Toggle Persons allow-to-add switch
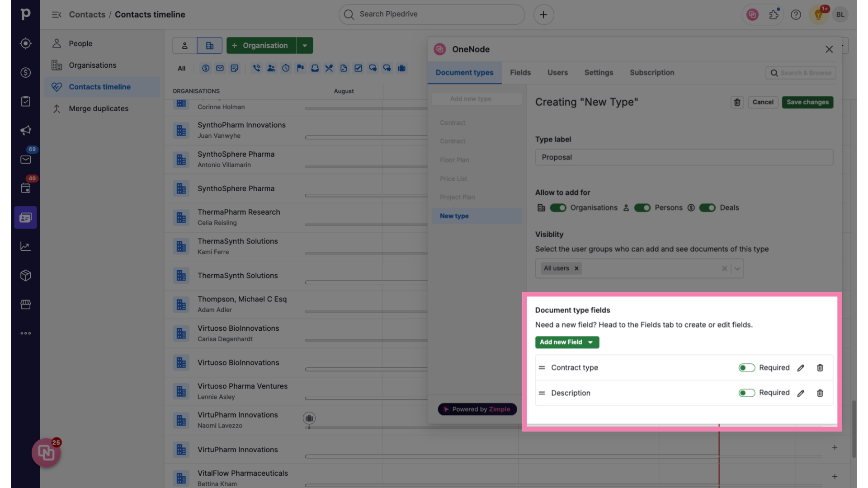Image resolution: width=868 pixels, height=488 pixels. click(642, 208)
